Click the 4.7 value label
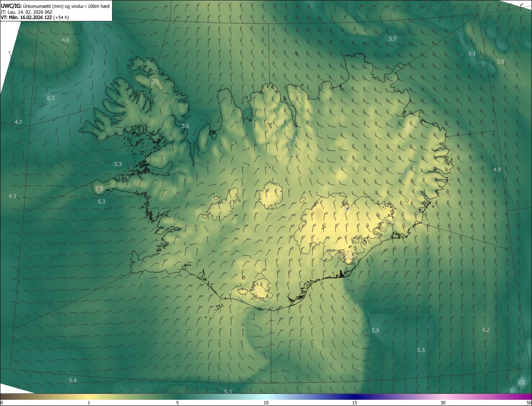Image resolution: width=532 pixels, height=406 pixels. (x=18, y=122)
